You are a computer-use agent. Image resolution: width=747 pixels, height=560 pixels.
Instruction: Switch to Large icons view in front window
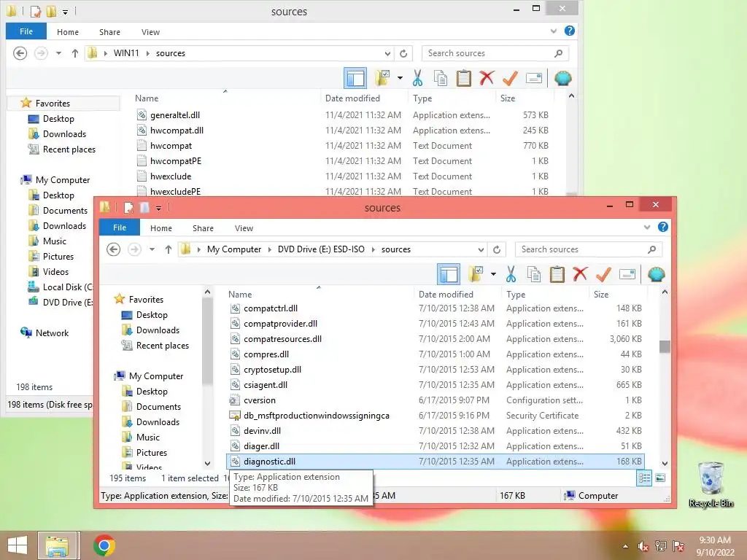point(660,478)
